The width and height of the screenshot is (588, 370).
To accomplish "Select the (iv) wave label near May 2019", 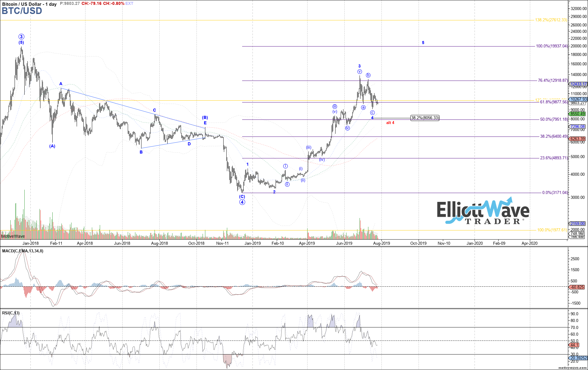I will (x=322, y=160).
